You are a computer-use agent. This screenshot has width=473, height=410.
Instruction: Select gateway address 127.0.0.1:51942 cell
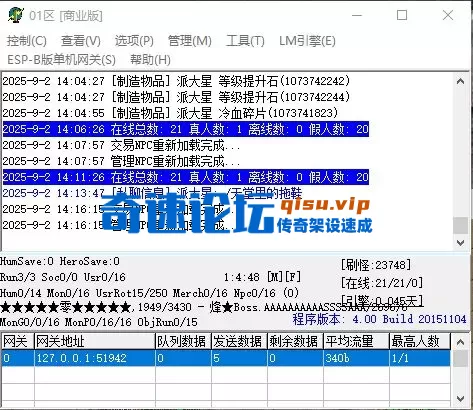[95, 358]
